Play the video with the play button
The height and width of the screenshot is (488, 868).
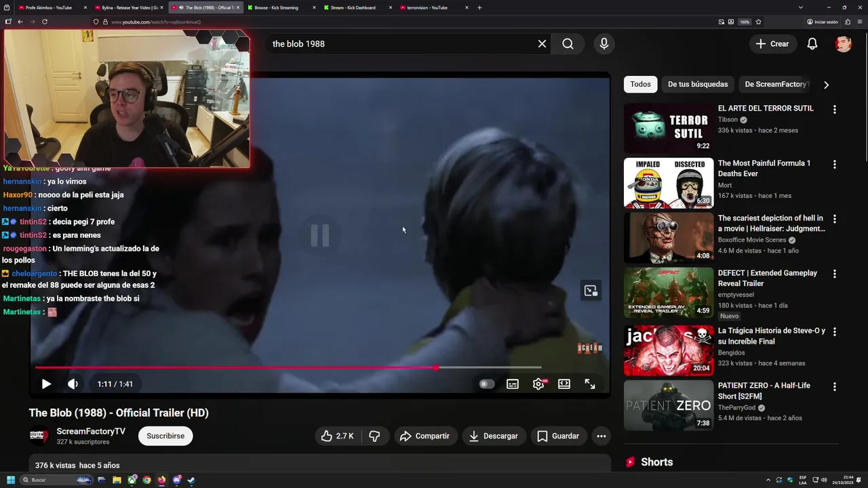coord(46,384)
